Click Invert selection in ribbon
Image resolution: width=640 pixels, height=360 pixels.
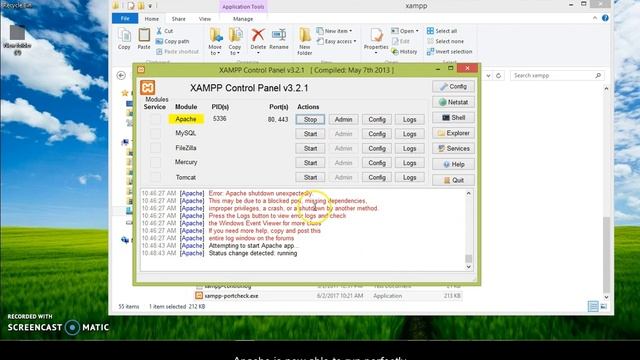coord(449,52)
